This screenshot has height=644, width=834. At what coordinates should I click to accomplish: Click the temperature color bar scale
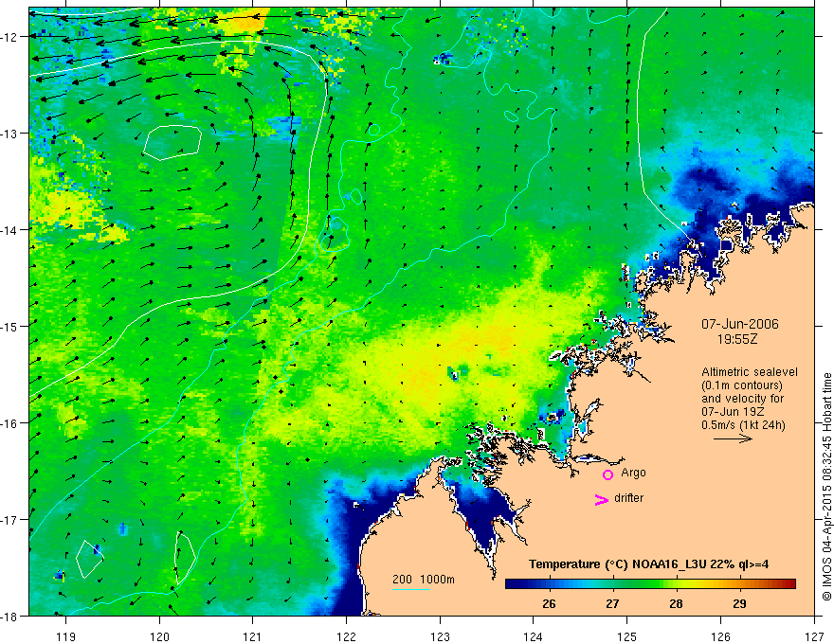click(x=650, y=583)
